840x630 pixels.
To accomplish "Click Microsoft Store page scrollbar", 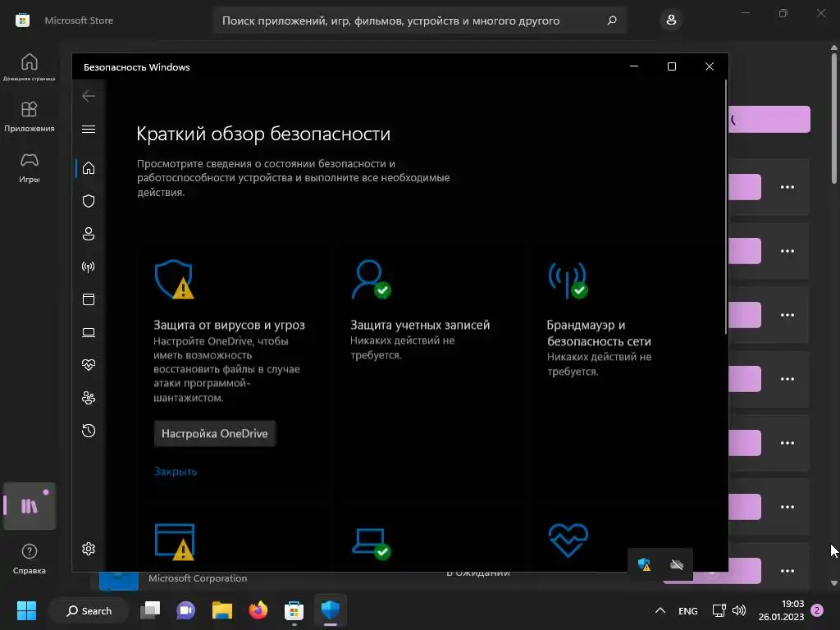I will click(x=834, y=118).
